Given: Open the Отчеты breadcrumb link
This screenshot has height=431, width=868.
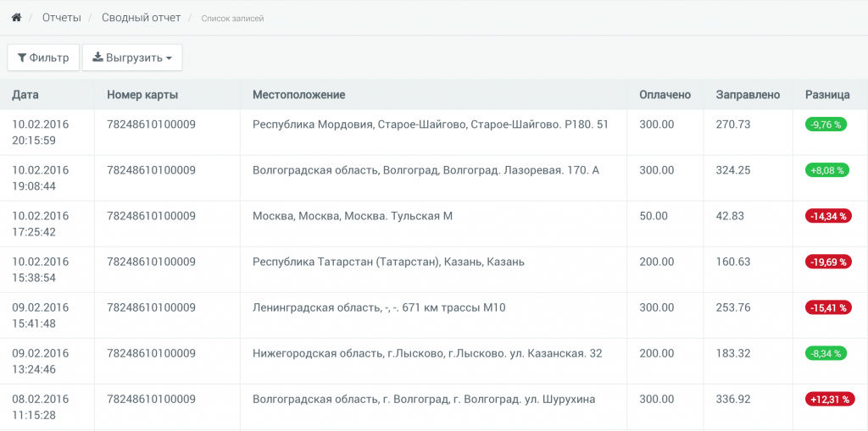Looking at the screenshot, I should (62, 18).
